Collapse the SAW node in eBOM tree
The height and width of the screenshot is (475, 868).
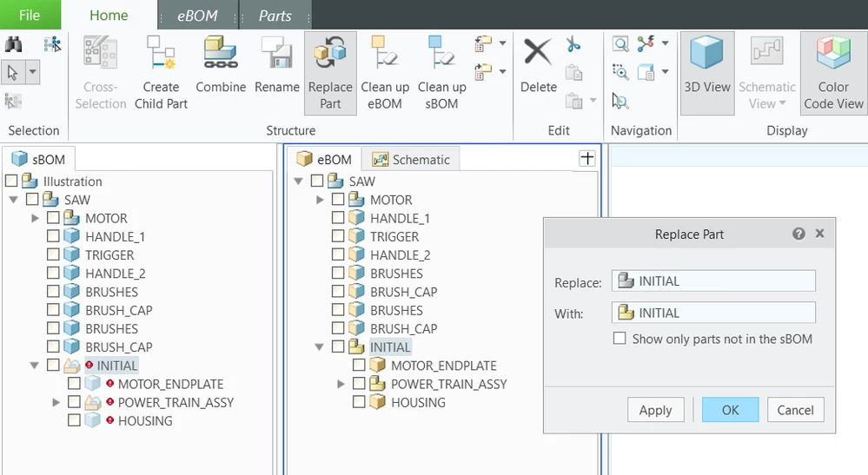click(x=298, y=181)
